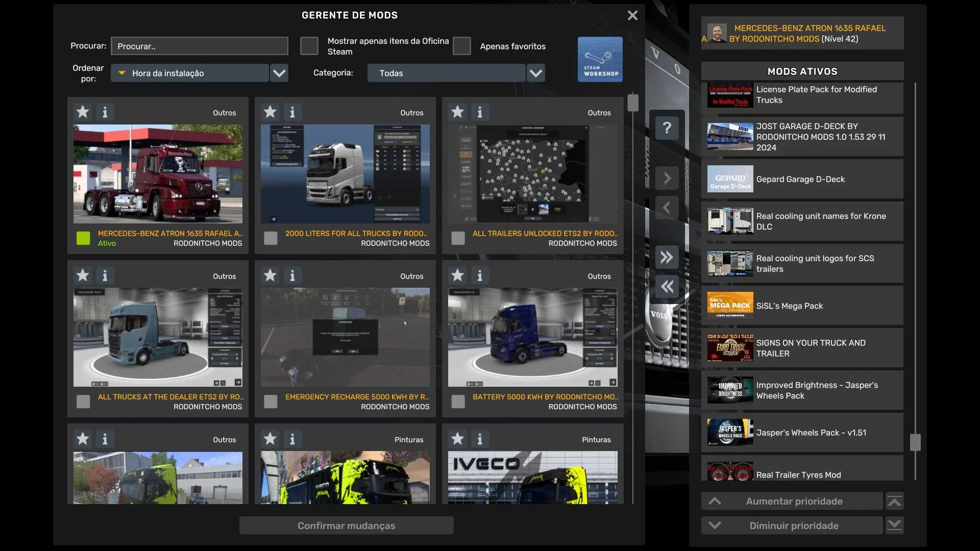Click the 'Procurar' search input field
This screenshot has height=551, width=980.
[x=199, y=46]
